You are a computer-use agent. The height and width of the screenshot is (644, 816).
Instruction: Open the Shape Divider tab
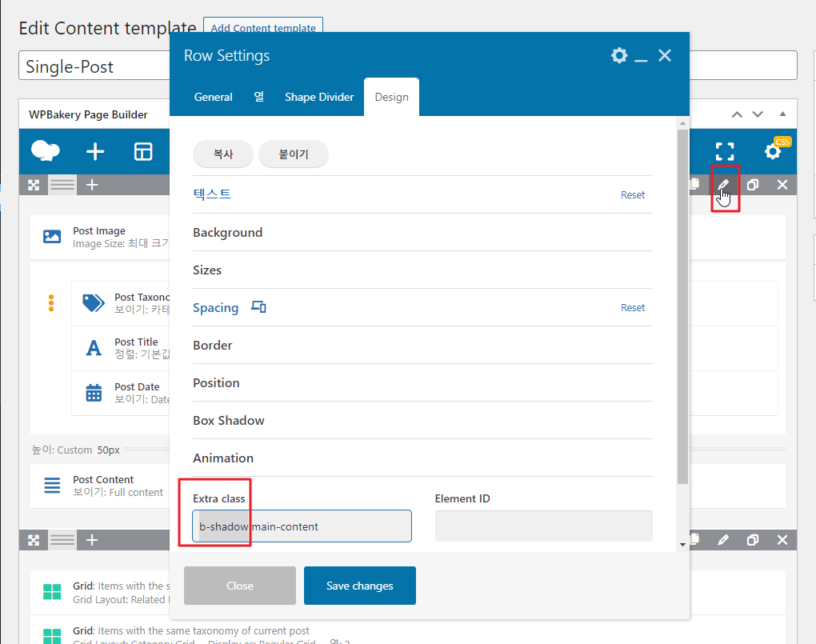click(x=319, y=97)
